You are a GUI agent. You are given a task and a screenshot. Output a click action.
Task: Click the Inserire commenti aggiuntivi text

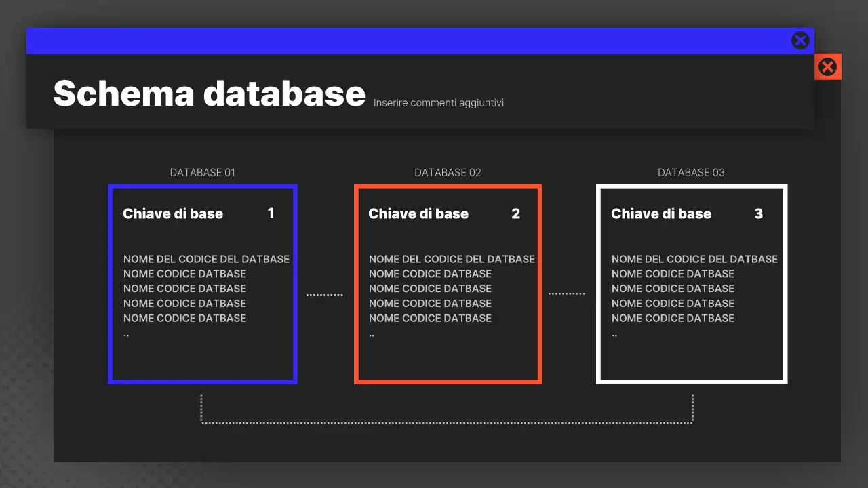click(x=438, y=102)
